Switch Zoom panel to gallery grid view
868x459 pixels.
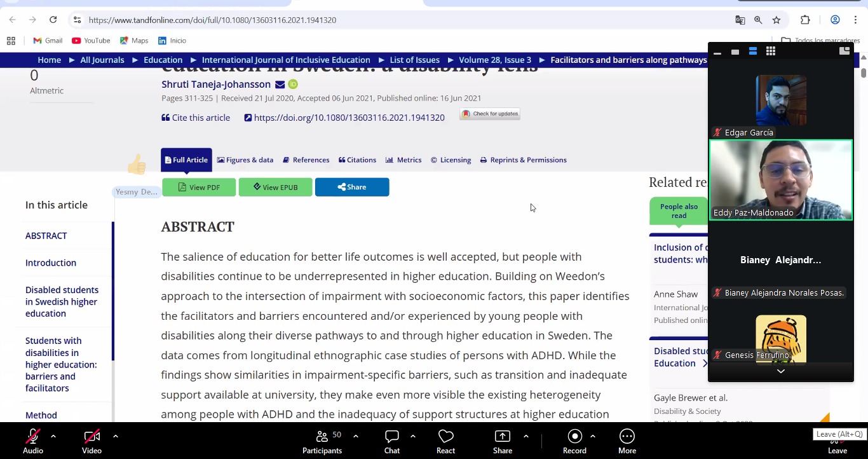coord(770,51)
